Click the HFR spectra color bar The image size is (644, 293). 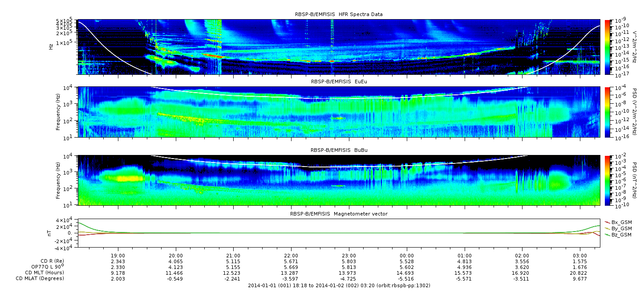click(607, 47)
